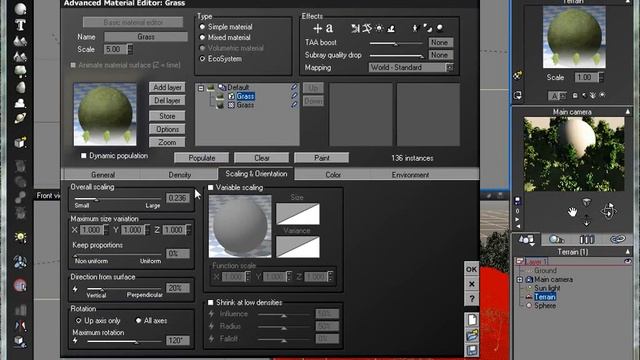
Task: Click the Maximum rotation slider
Action: tap(124, 341)
